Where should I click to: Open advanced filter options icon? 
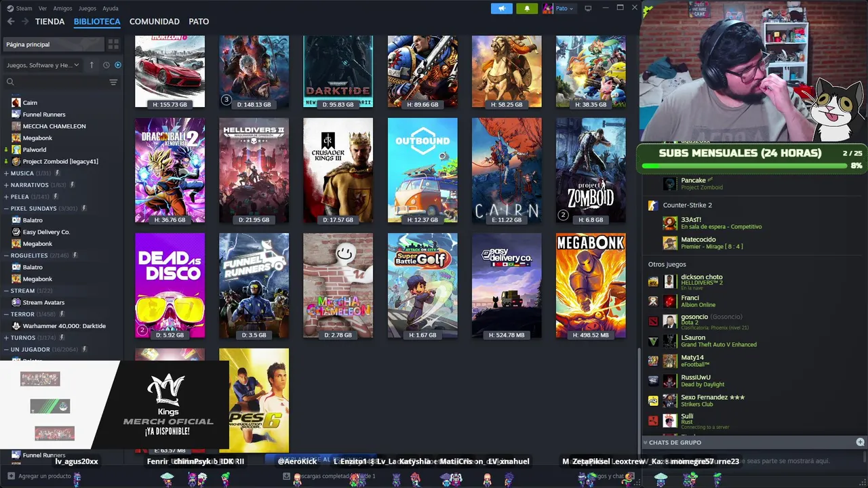(x=113, y=82)
